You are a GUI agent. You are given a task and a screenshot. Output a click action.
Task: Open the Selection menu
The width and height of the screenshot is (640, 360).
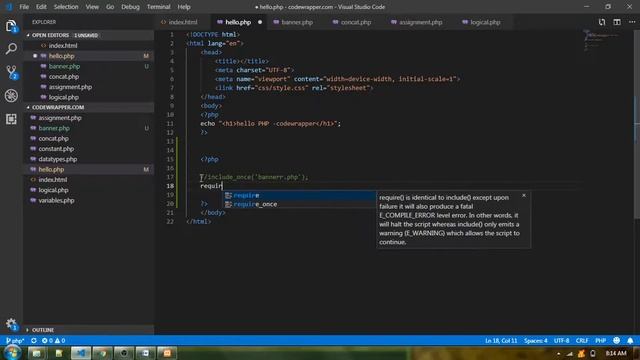coord(66,7)
